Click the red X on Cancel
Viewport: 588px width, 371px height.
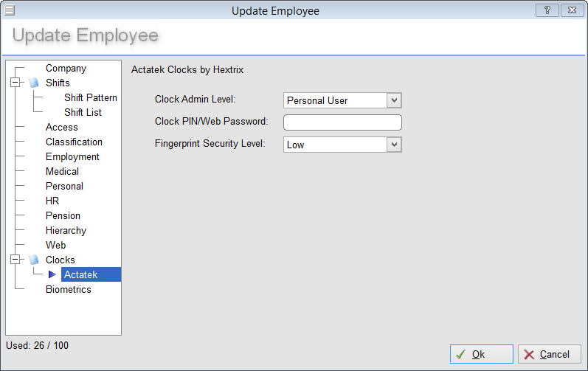[529, 354]
